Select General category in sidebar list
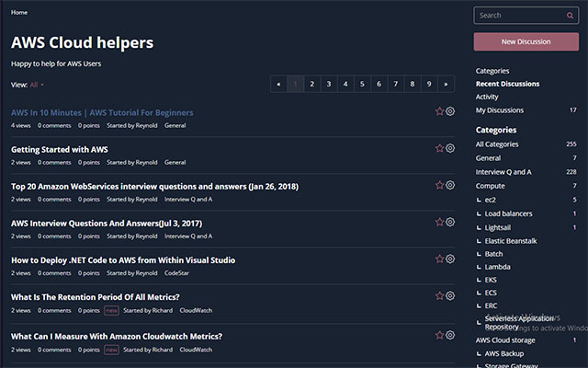This screenshot has width=588, height=368. click(488, 158)
